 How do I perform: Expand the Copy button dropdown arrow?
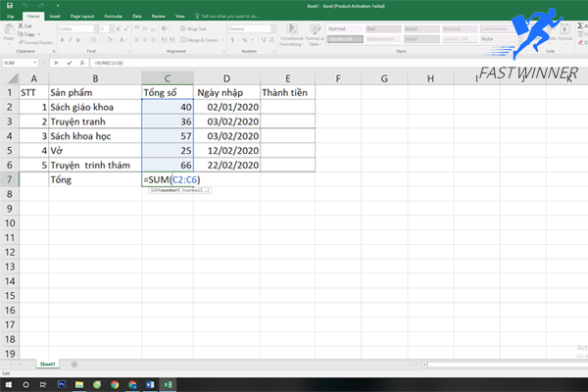click(x=39, y=34)
